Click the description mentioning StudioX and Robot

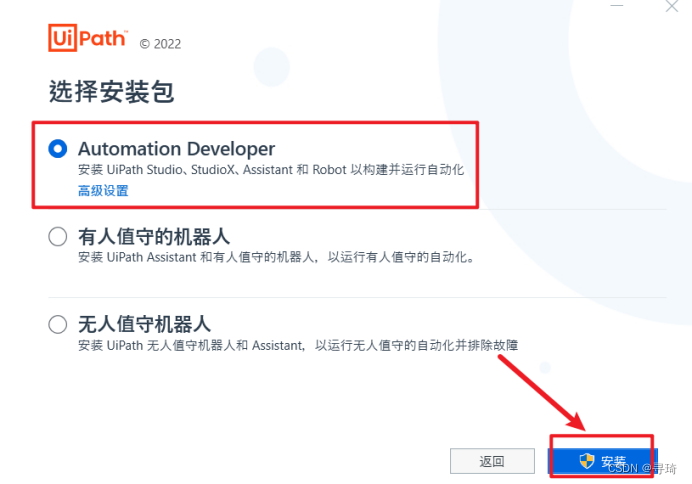pyautogui.click(x=271, y=170)
